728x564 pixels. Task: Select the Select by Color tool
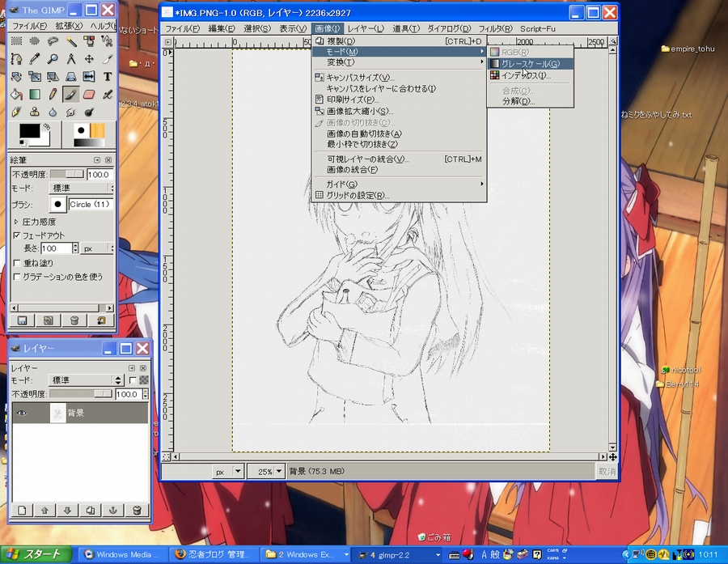pos(89,41)
